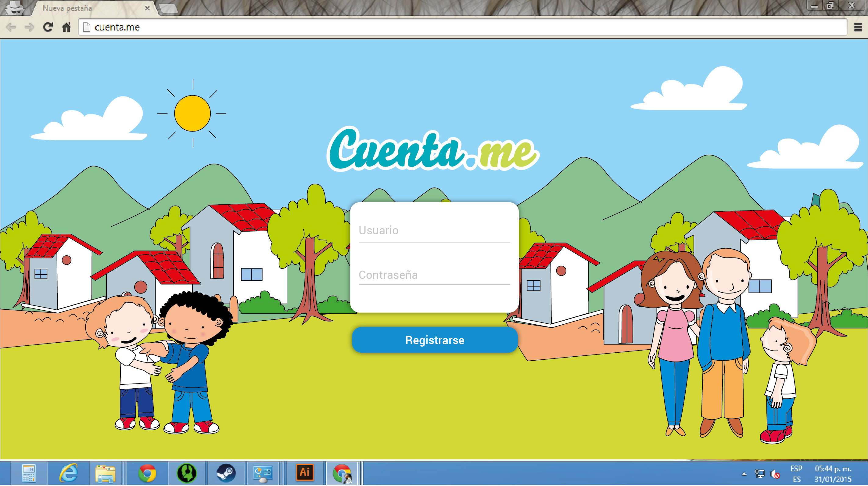Reload the cuenta.me page

point(48,27)
